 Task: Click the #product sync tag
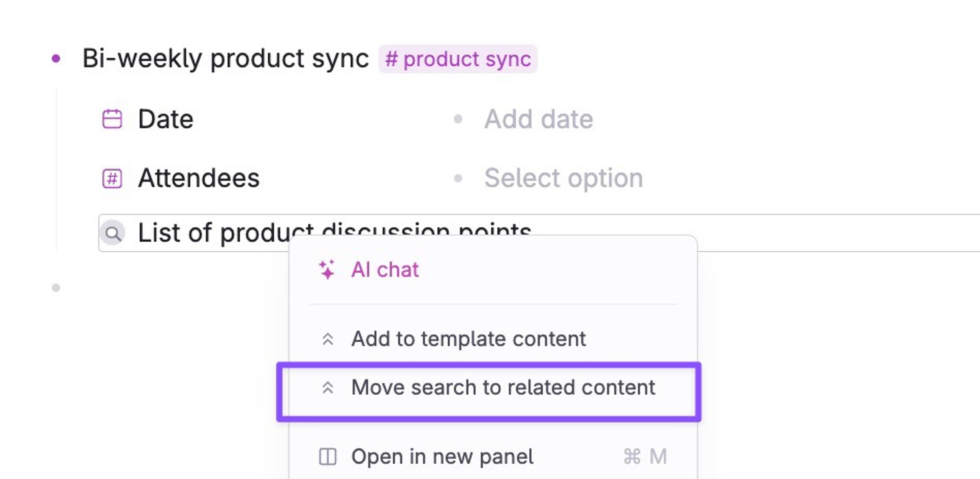pyautogui.click(x=458, y=59)
